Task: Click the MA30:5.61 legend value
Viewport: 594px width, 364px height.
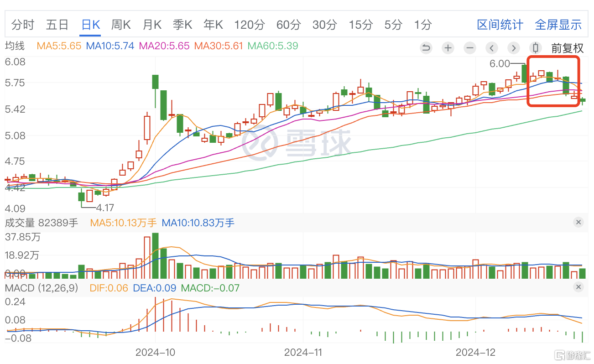Action: coord(219,46)
